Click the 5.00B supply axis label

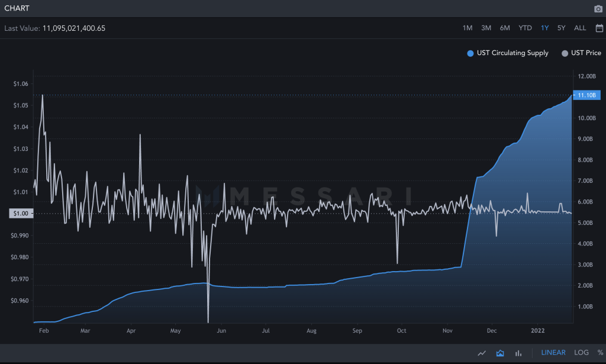coord(585,223)
